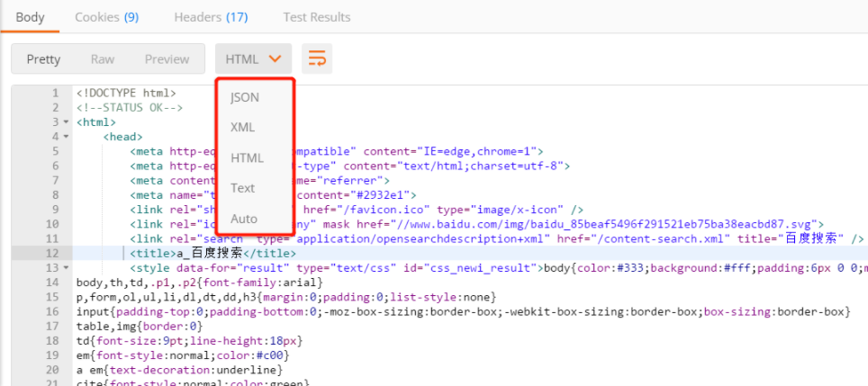Screen dimensions: 868x386
Task: Open the Cookies (9) tab
Action: pyautogui.click(x=107, y=17)
